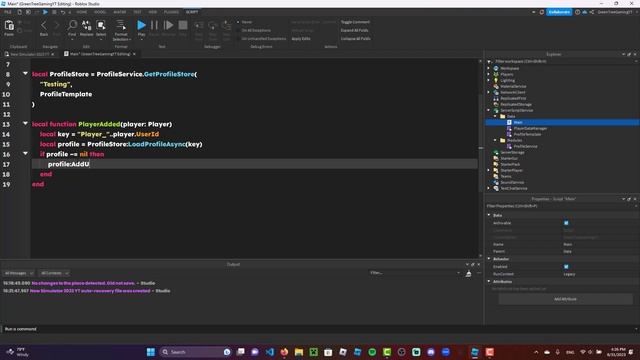Click Collapse All Folds action

point(356,38)
